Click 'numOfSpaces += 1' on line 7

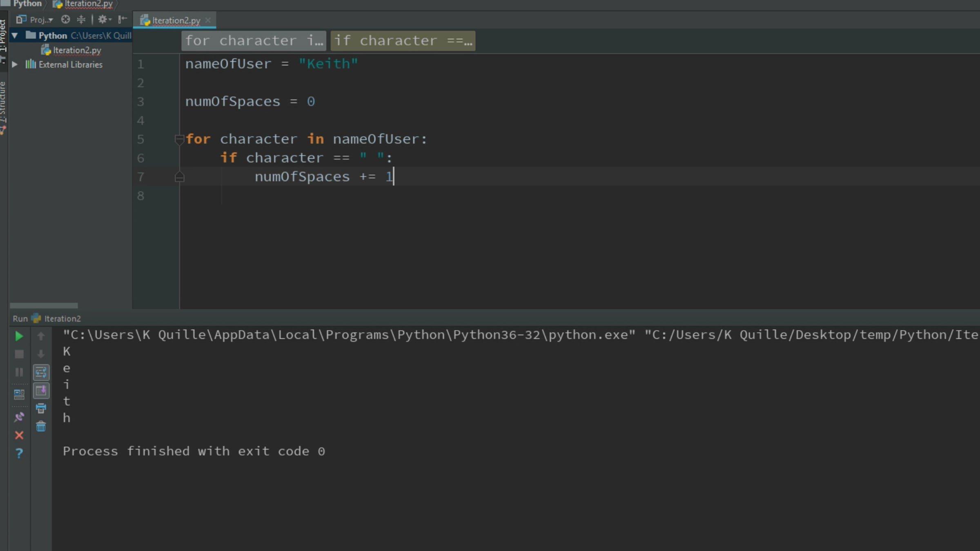[323, 177]
